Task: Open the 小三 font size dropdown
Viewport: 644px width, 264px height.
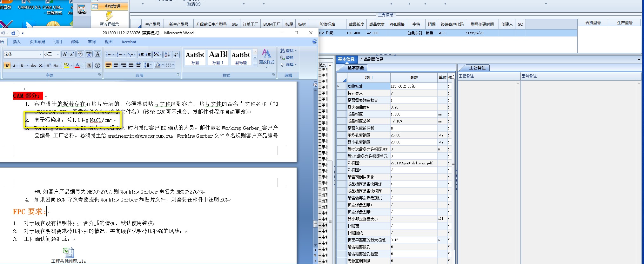Action: pos(58,54)
